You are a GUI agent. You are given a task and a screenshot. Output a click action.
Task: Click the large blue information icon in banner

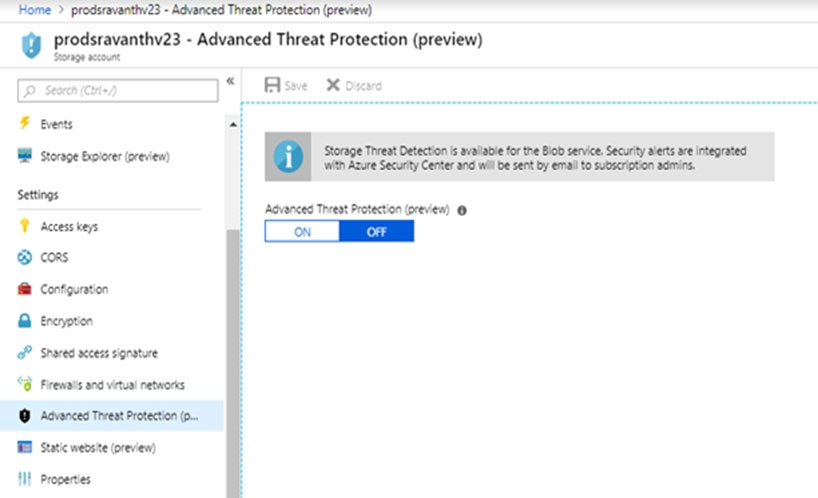coord(288,156)
